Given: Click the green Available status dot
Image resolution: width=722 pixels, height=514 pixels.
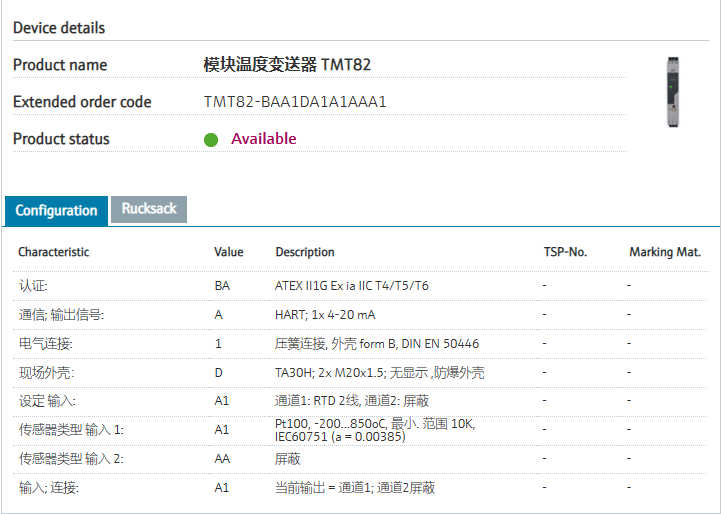Looking at the screenshot, I should click(x=211, y=140).
